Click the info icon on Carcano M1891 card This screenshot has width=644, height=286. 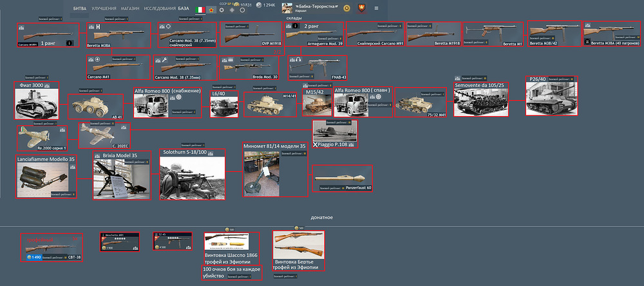coord(70,43)
